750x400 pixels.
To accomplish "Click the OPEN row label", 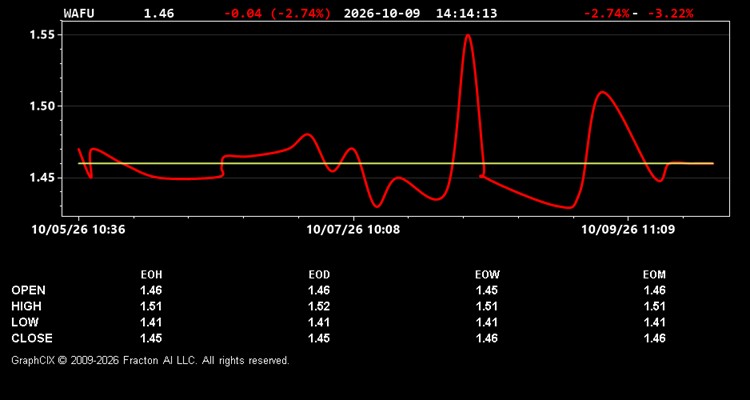I will pos(29,290).
